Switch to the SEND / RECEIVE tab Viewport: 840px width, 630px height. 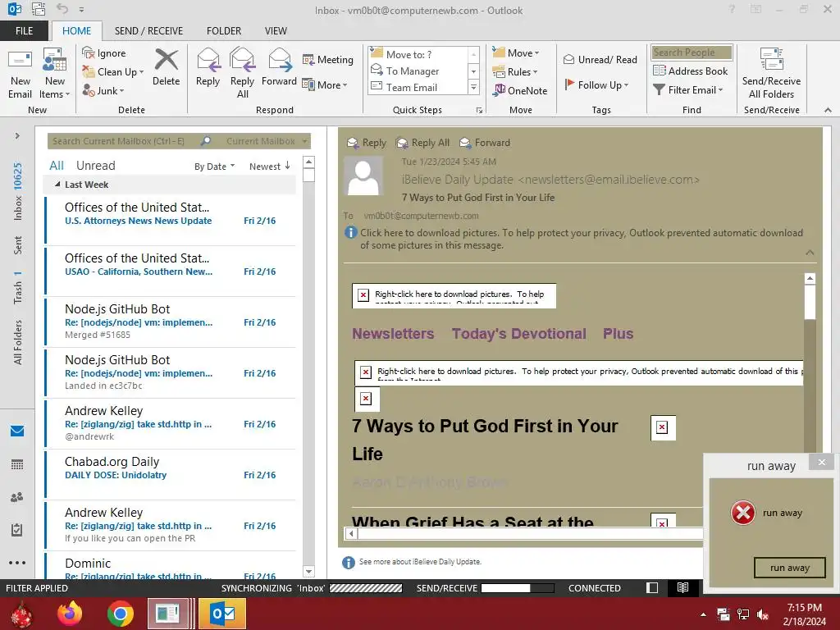(x=149, y=31)
